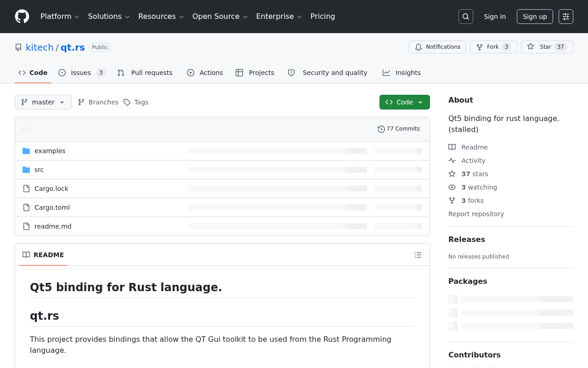Image resolution: width=588 pixels, height=368 pixels.
Task: Switch to the Pull requests tab
Action: click(x=145, y=73)
